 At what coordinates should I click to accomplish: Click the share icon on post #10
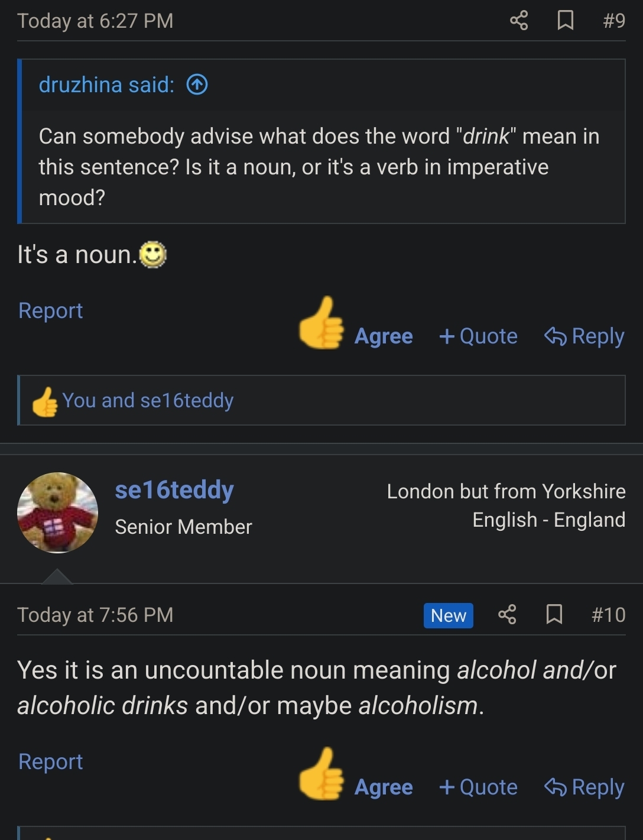coord(507,615)
